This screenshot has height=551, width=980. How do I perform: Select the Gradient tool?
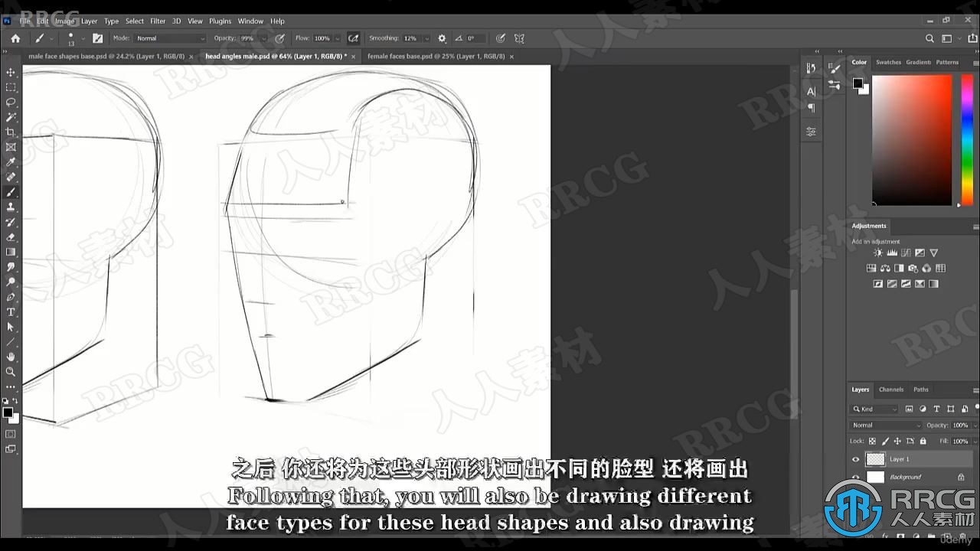(x=11, y=252)
